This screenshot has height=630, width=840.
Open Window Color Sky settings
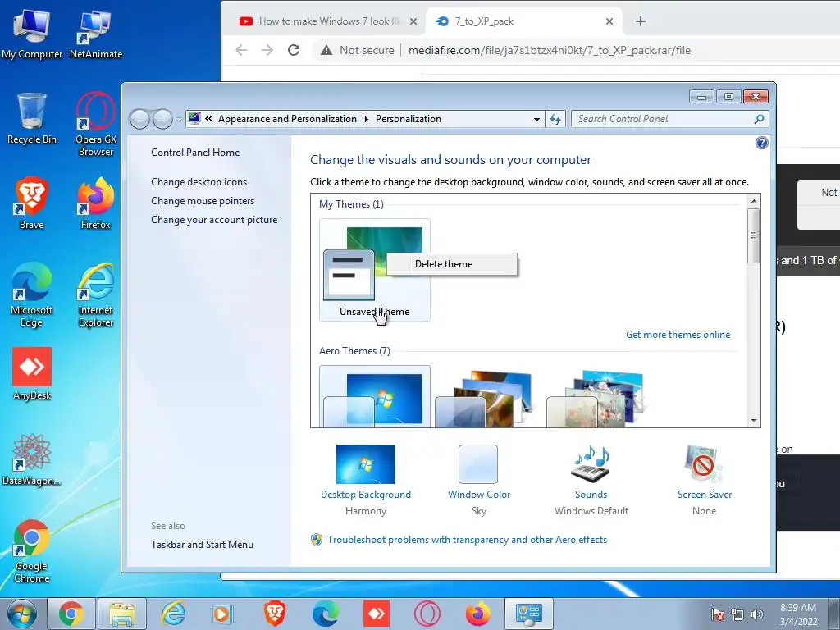click(x=479, y=480)
